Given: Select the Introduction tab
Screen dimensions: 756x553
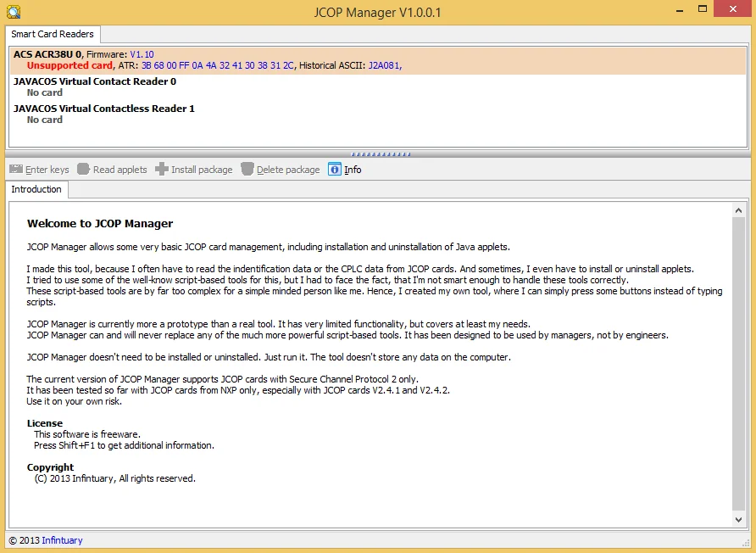Looking at the screenshot, I should point(36,189).
